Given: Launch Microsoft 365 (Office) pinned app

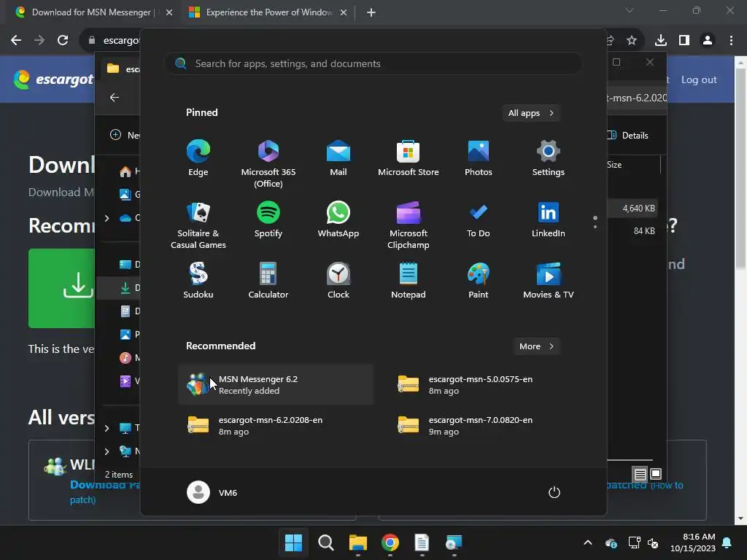Looking at the screenshot, I should [x=268, y=164].
